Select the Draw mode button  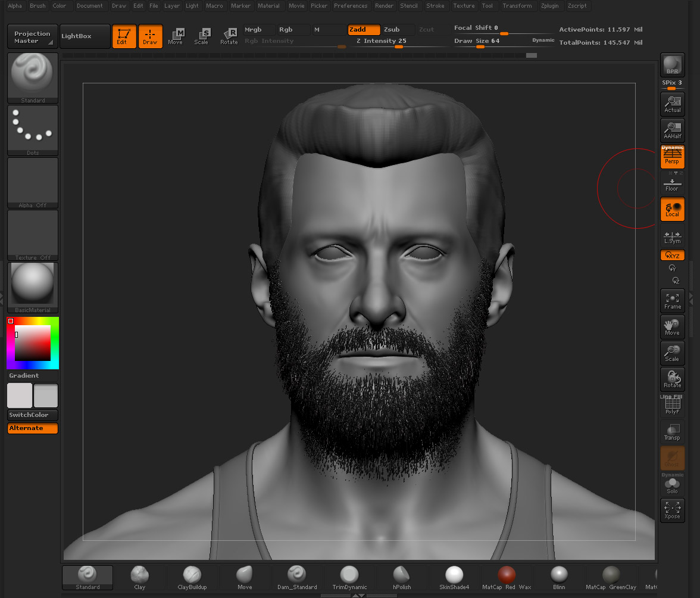pos(150,36)
